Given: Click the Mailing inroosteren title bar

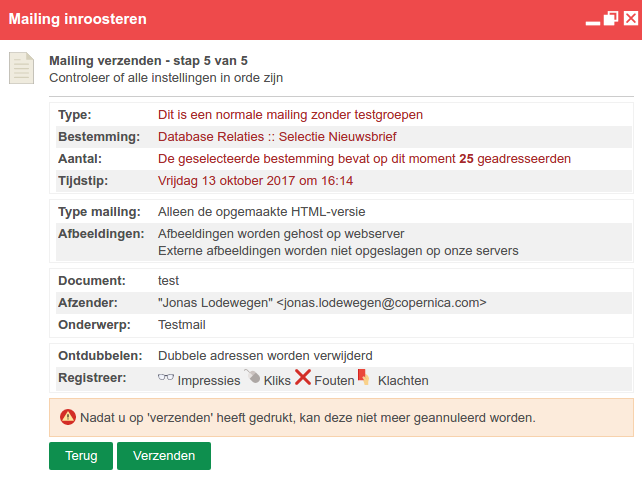Looking at the screenshot, I should (x=287, y=19).
